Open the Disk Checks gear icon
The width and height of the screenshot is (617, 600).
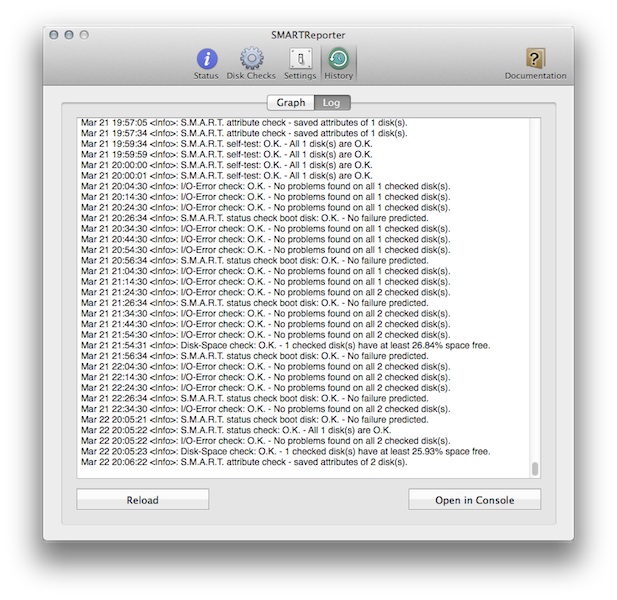click(x=251, y=60)
